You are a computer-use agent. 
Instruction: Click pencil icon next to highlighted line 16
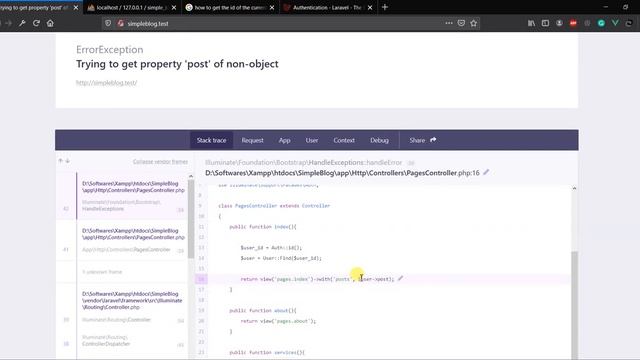pos(400,278)
